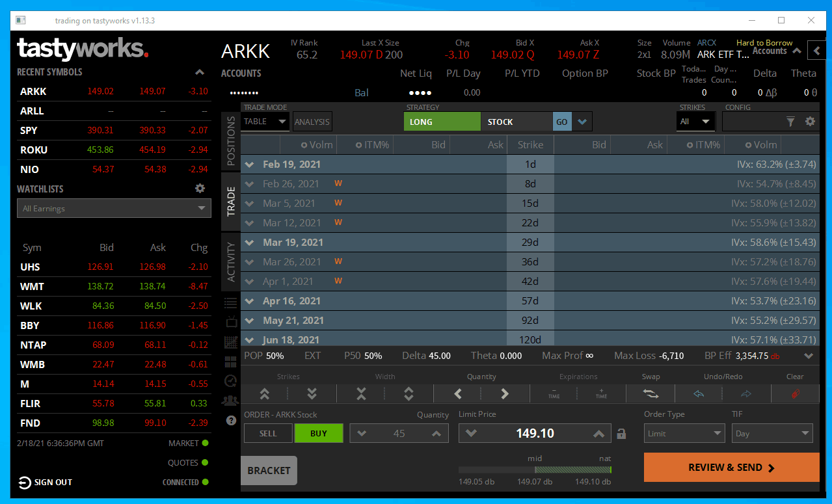Collapse the header with the left arrow

tap(816, 50)
